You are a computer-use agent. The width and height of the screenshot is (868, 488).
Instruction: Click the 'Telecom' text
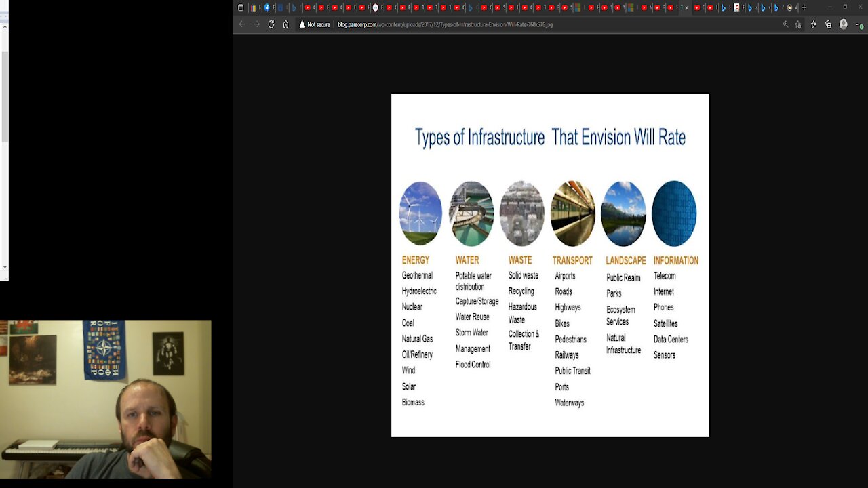(665, 277)
